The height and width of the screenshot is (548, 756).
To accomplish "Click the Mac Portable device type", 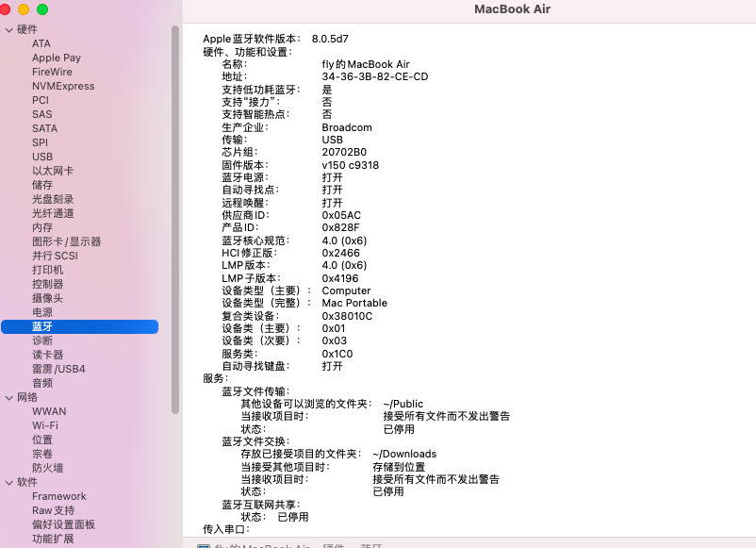I will click(x=354, y=303).
